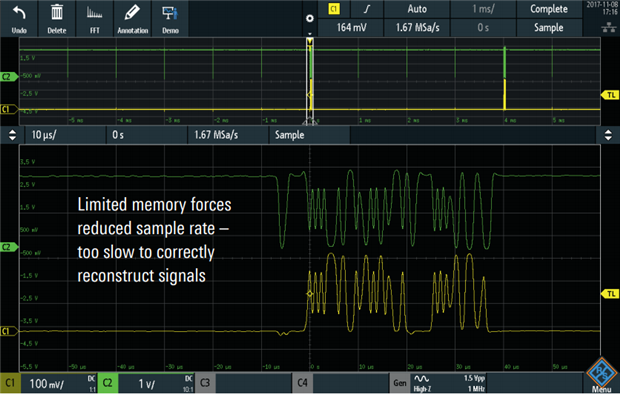The width and height of the screenshot is (620, 394).
Task: Select the trigger level TL marker in zoom window
Action: coord(610,294)
